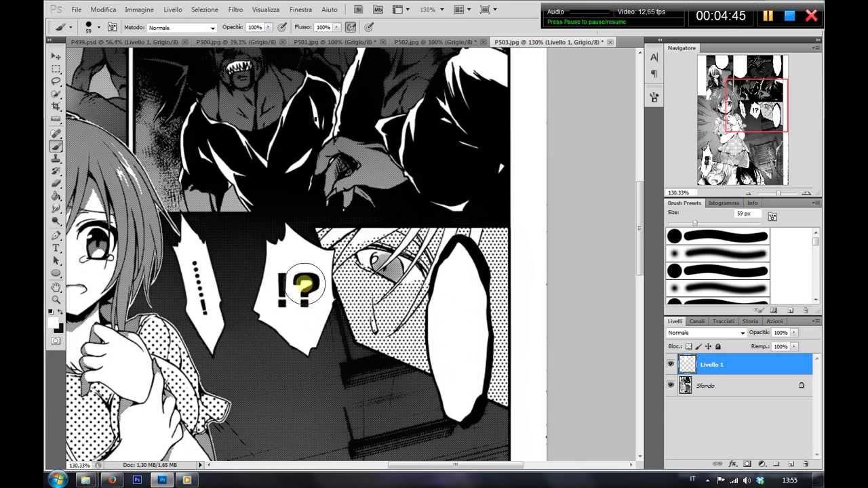Select the Rectangular Marquee tool
Viewport: 868px width, 488px height.
(x=56, y=69)
